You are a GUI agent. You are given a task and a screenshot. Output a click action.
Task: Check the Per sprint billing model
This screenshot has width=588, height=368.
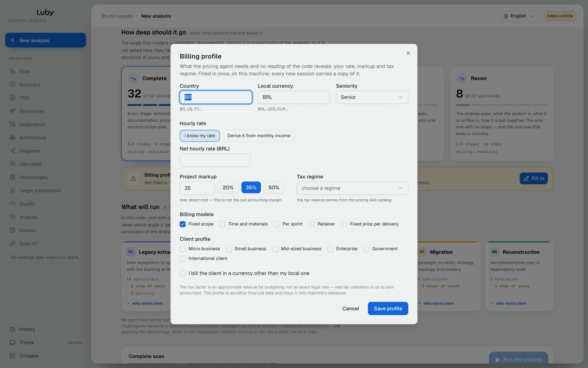point(277,224)
